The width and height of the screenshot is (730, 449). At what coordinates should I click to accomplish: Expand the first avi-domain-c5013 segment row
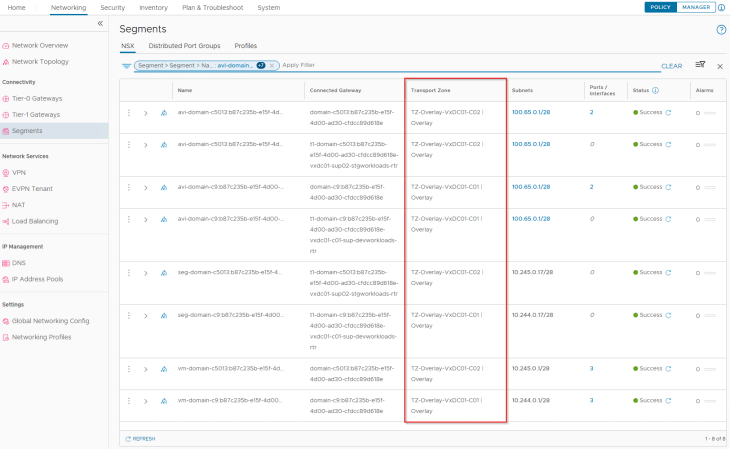pyautogui.click(x=146, y=113)
